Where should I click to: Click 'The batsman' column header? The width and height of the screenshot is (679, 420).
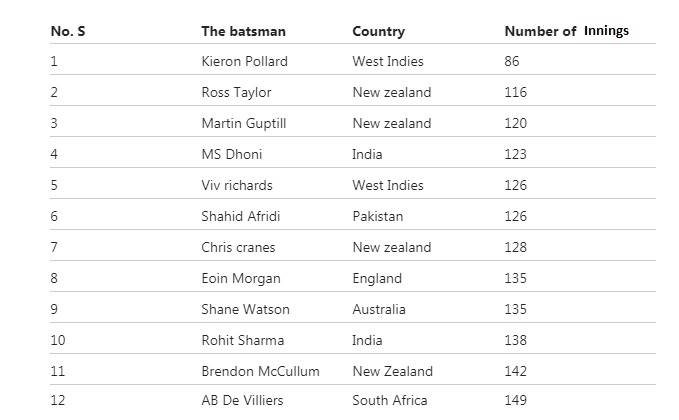[x=243, y=31]
